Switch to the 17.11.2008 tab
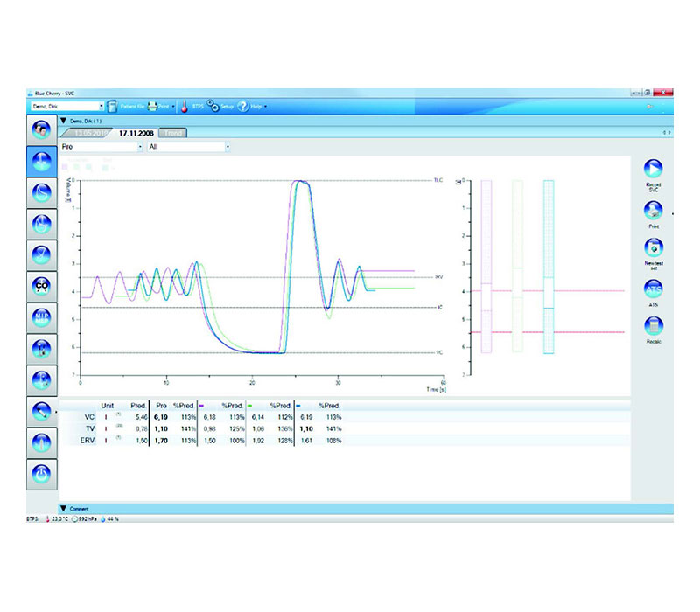 tap(136, 133)
